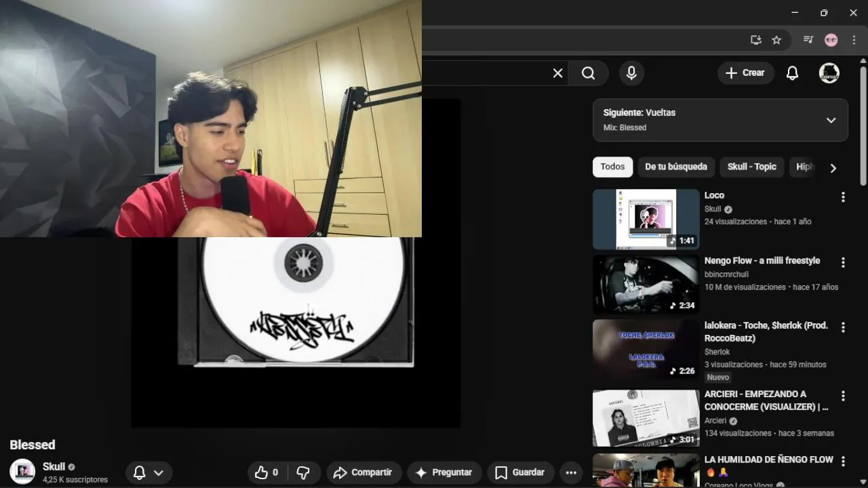Screen dimensions: 868x488
Task: Open the Skull channel avatar
Action: 22,472
